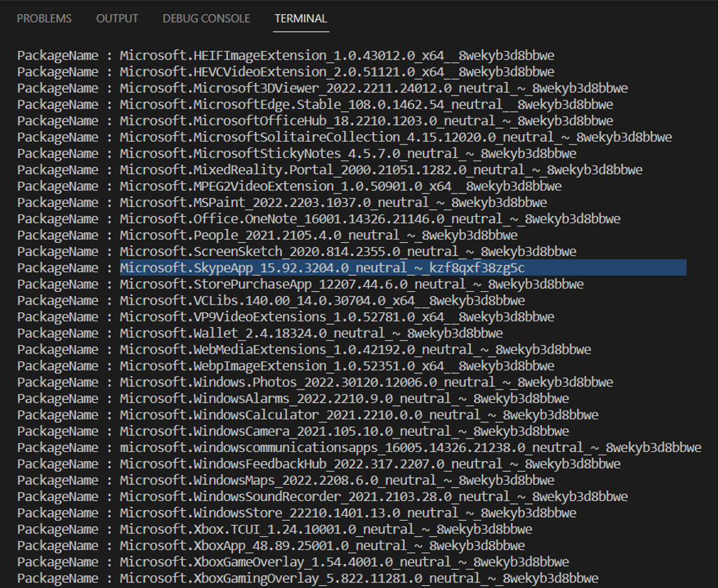Image resolution: width=718 pixels, height=588 pixels.
Task: Click the Microsoft.Windows.Photos package line
Action: tap(315, 382)
